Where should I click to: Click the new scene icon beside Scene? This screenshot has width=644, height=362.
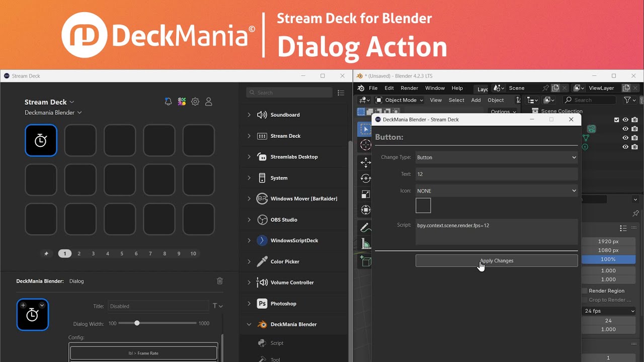[x=555, y=88]
